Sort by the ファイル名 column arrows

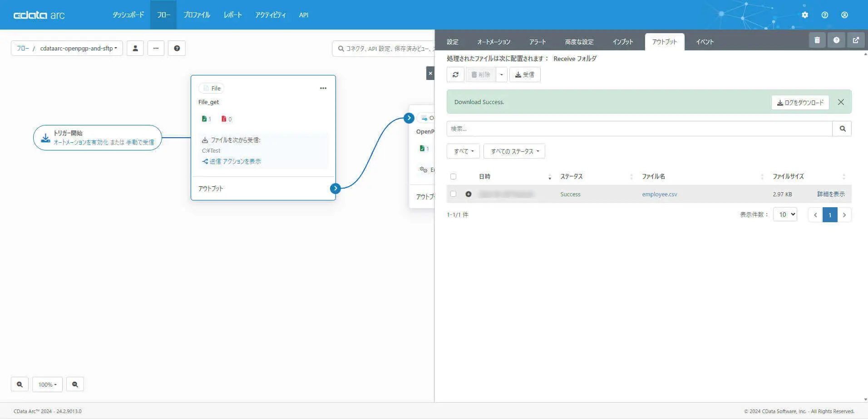(762, 177)
